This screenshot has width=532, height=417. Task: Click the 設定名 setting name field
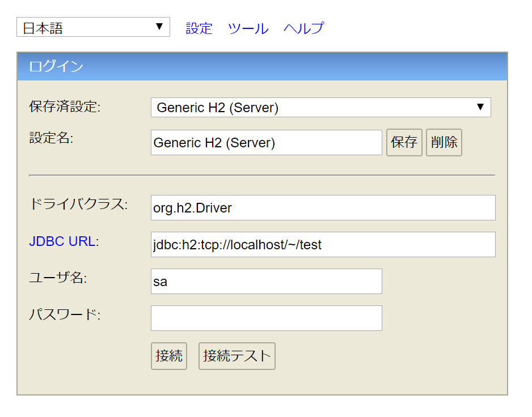tap(267, 143)
